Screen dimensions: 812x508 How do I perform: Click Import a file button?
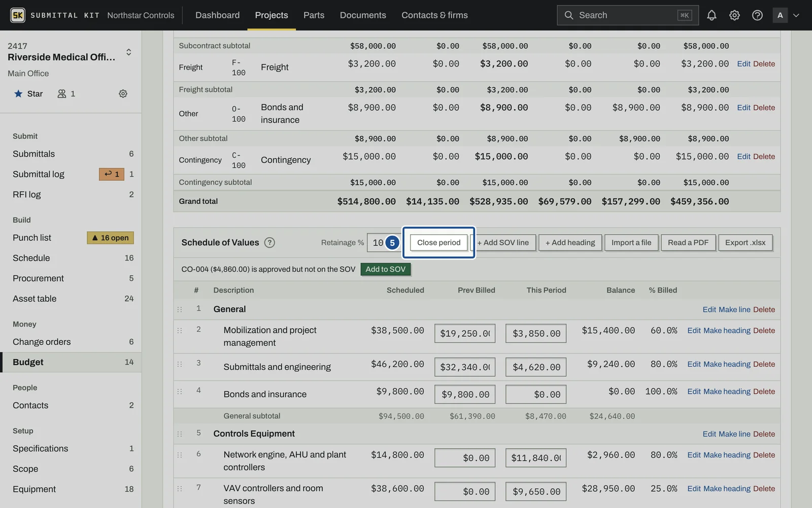[x=631, y=242]
